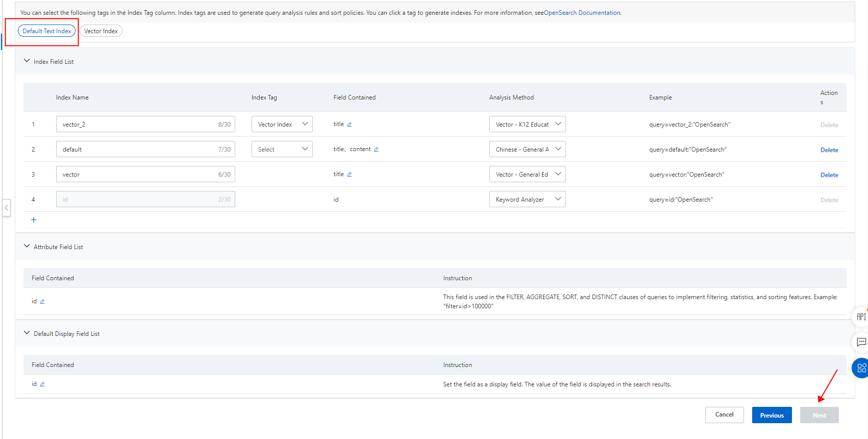Collapse the Attribute Field List section
868x439 pixels.
pos(27,247)
